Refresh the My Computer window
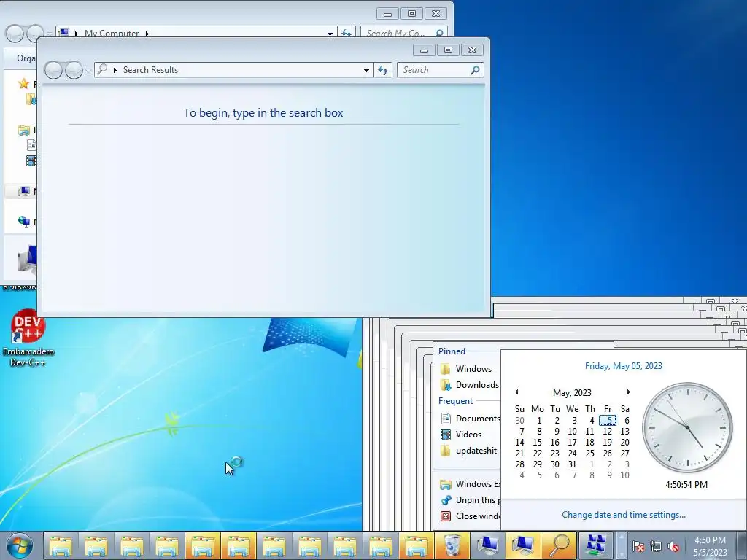The height and width of the screenshot is (560, 747). tap(347, 33)
